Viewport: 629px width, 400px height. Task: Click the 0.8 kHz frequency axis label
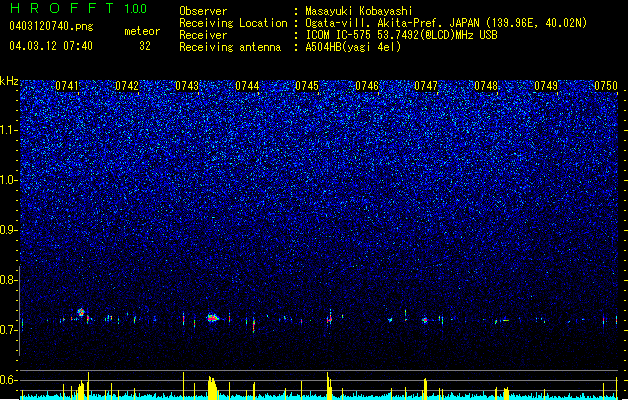9,279
